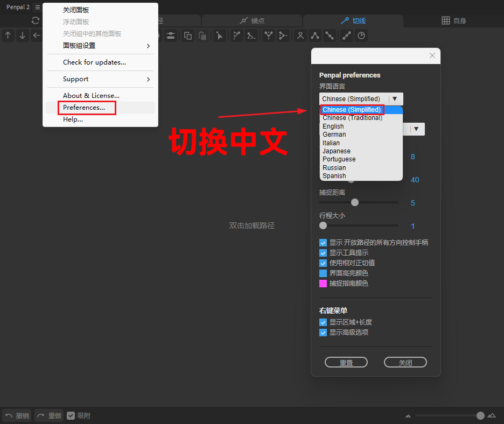
Task: Click the align/distribute bars icon
Action: click(171, 36)
